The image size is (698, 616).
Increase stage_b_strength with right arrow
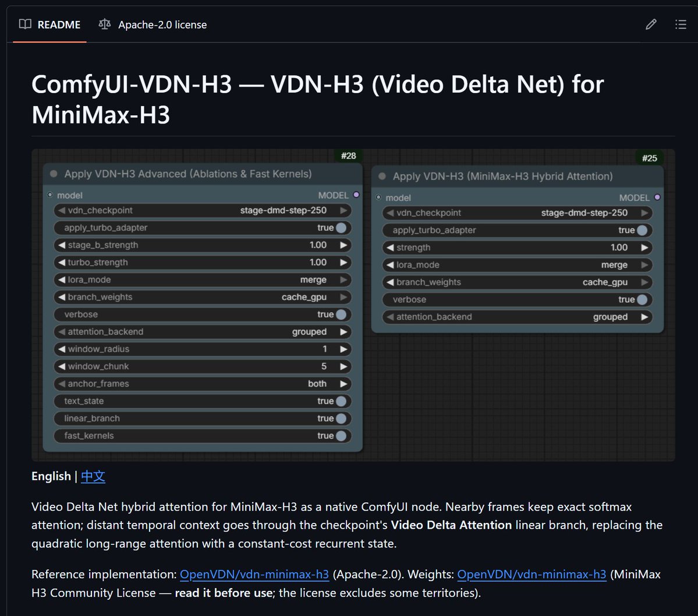tap(343, 245)
